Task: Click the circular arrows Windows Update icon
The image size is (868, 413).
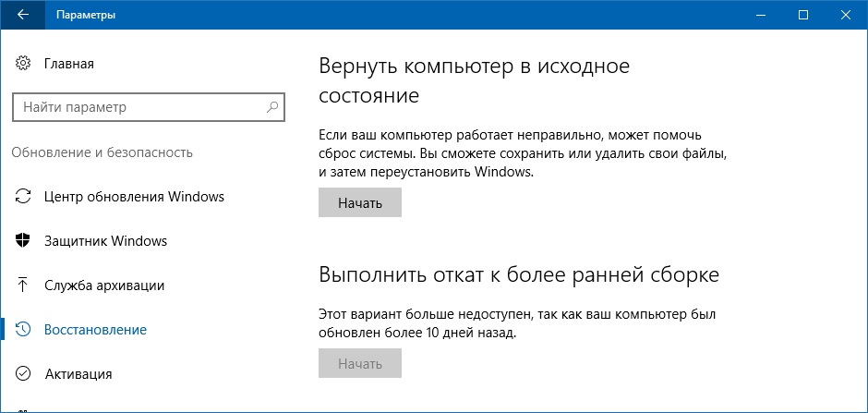Action: [x=23, y=197]
